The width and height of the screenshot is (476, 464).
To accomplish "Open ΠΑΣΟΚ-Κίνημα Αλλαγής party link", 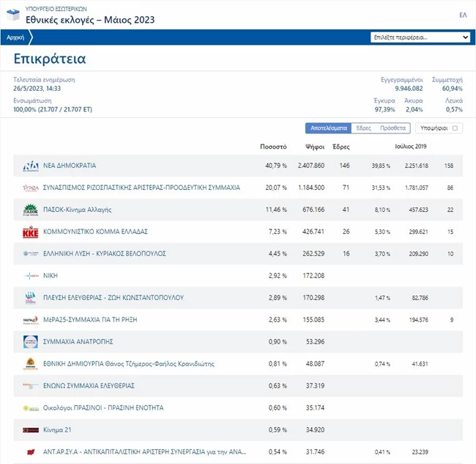I will 77,210.
